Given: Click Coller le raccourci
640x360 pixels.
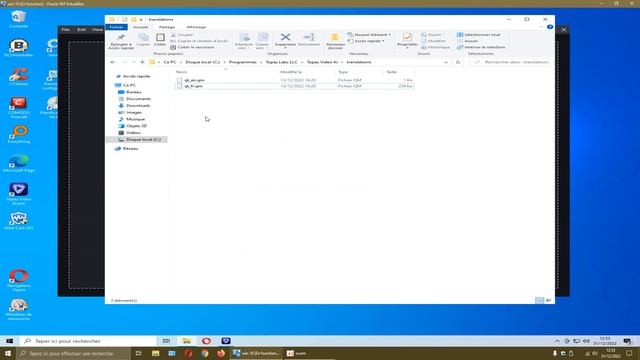Looking at the screenshot, I should (x=192, y=47).
